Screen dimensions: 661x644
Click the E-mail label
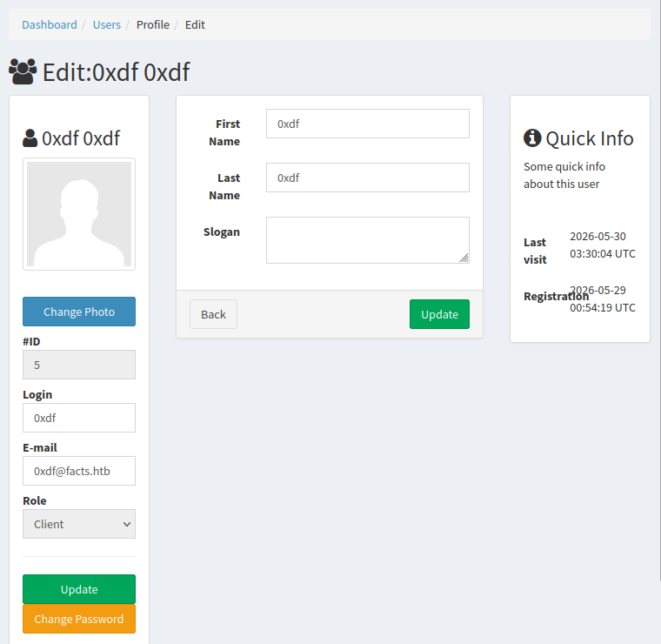(40, 447)
